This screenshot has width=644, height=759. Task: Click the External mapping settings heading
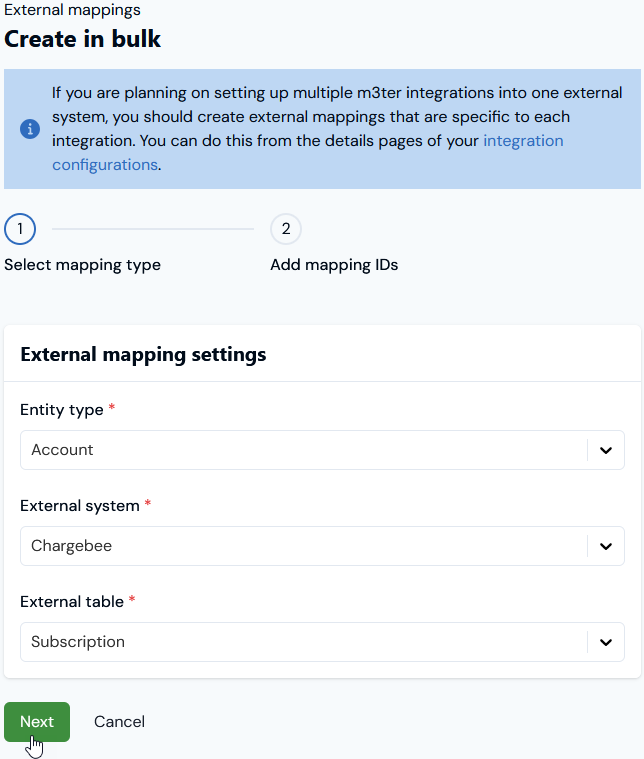pos(143,354)
